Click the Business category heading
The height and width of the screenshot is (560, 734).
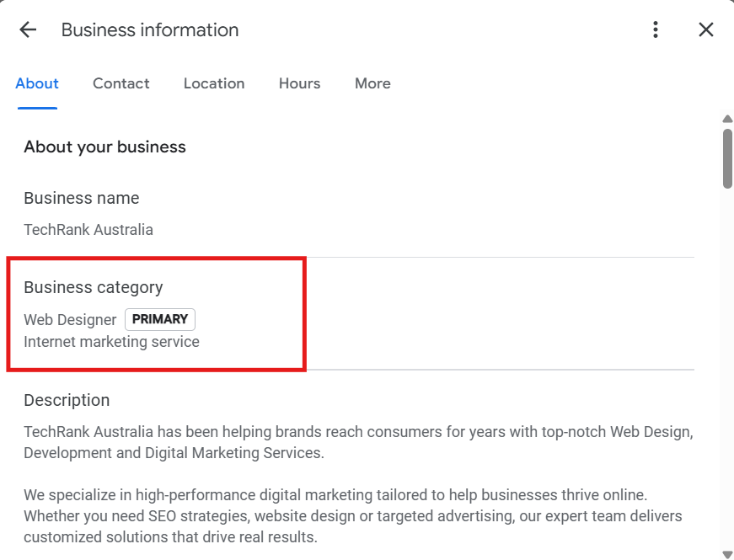[x=94, y=287]
